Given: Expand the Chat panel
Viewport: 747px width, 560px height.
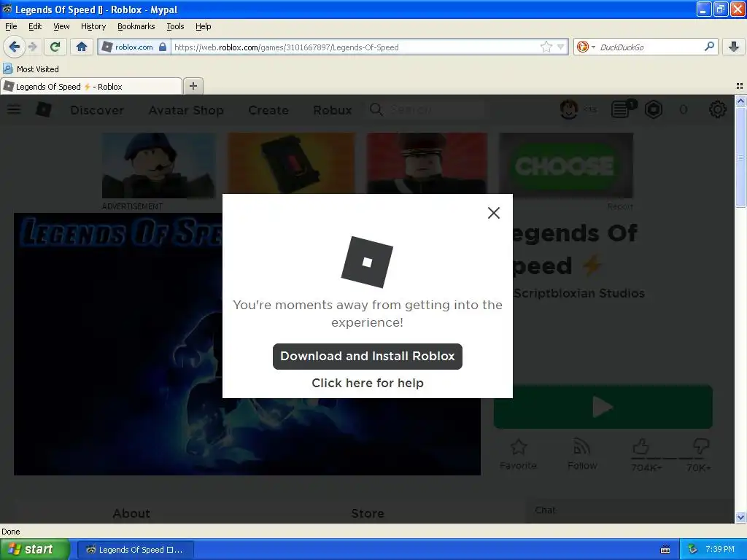Looking at the screenshot, I should (630, 510).
